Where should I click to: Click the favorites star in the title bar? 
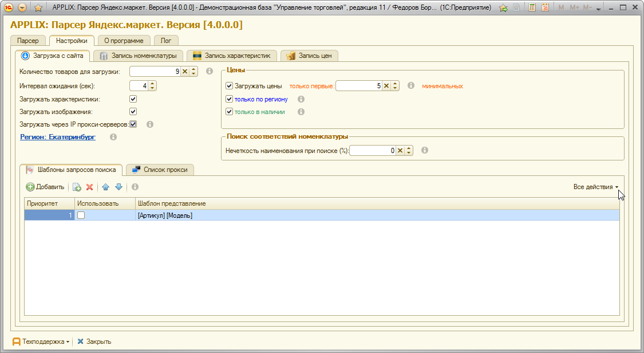click(x=38, y=7)
